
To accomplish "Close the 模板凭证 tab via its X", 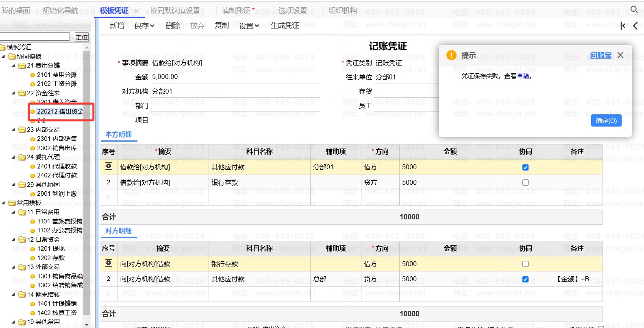I will [137, 11].
